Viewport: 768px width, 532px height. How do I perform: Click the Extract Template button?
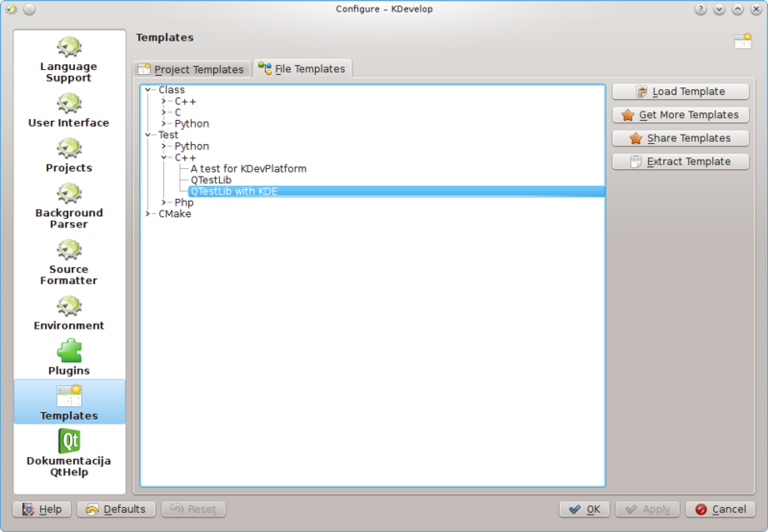click(681, 161)
